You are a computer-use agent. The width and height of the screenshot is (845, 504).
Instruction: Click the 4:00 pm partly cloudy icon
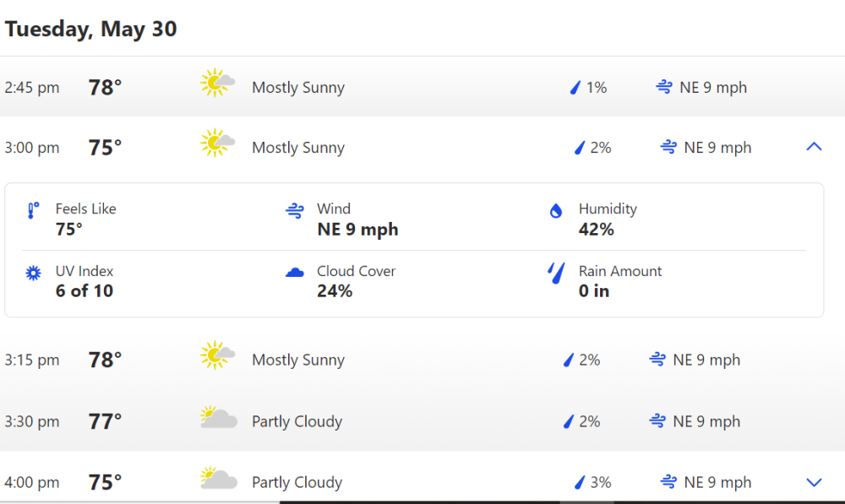tap(218, 480)
